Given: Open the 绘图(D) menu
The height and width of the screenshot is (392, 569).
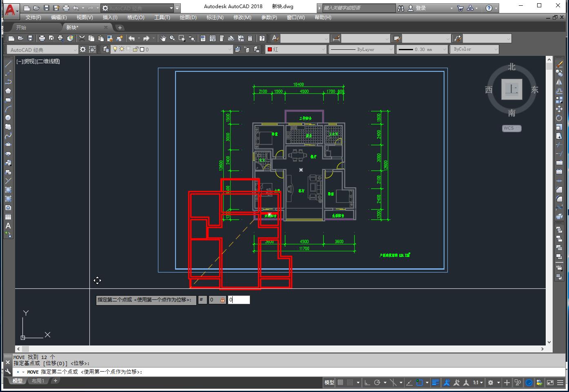Looking at the screenshot, I should point(188,18).
